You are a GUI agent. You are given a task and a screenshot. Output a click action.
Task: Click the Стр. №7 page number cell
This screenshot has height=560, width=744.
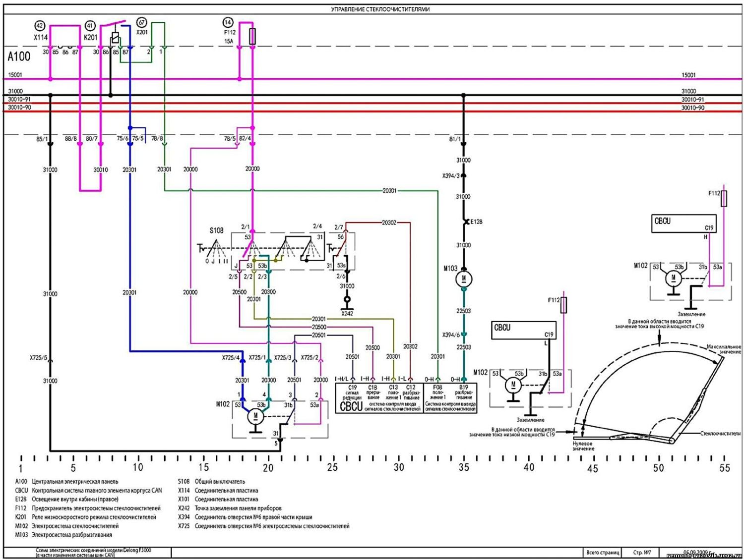642,552
